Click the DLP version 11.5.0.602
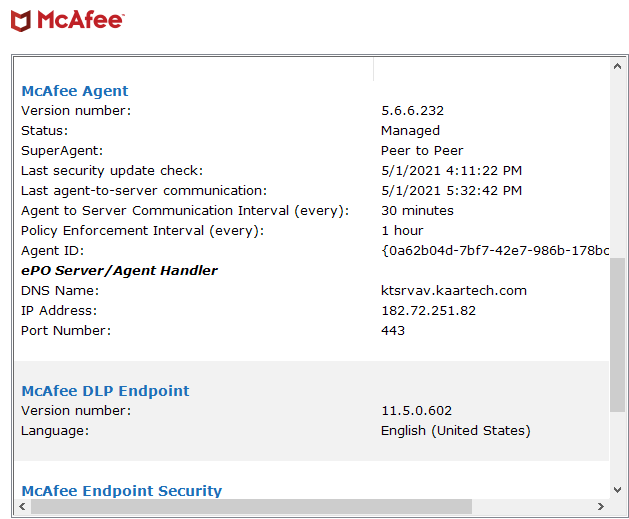Screen dimensions: 629x519 coord(416,411)
